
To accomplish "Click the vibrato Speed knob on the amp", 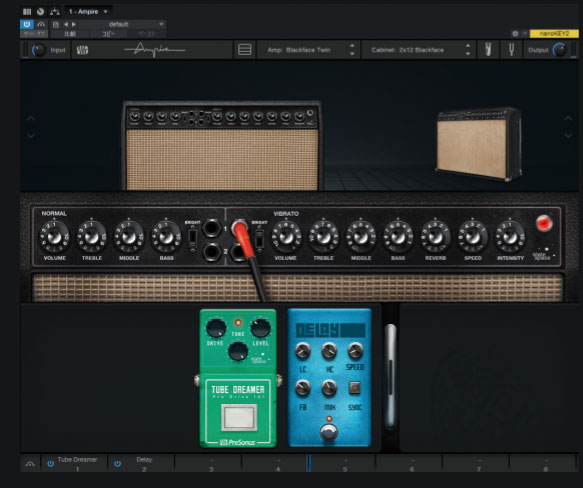I will point(473,236).
